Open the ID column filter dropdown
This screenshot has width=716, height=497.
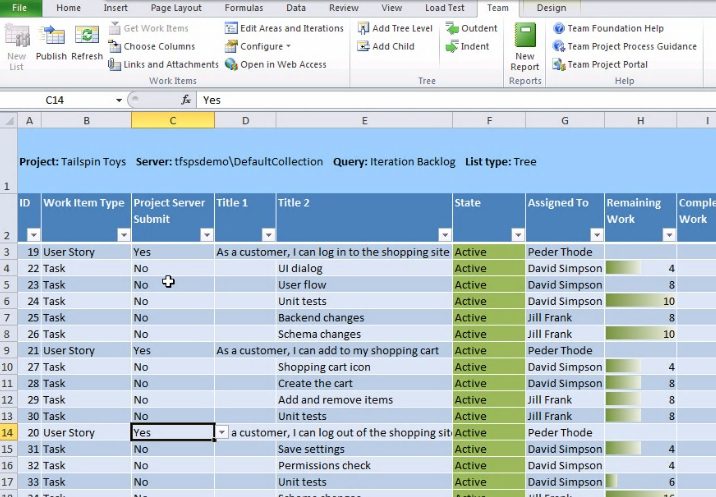(34, 235)
